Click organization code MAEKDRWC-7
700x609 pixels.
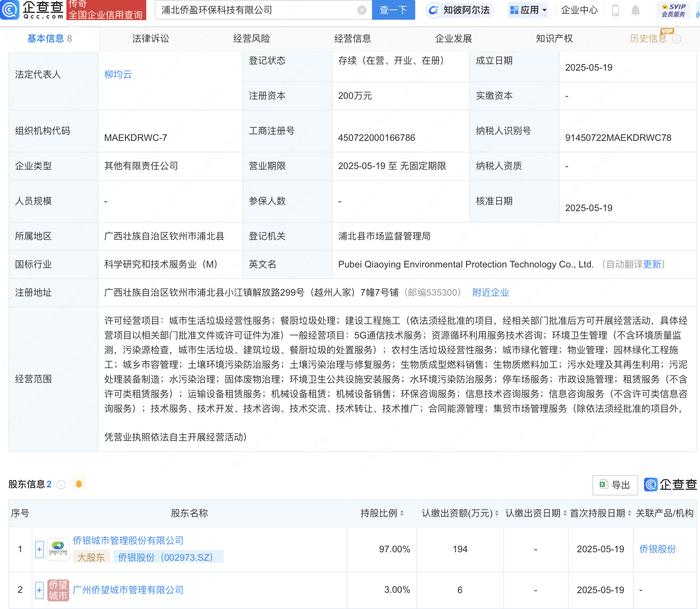[x=136, y=138]
